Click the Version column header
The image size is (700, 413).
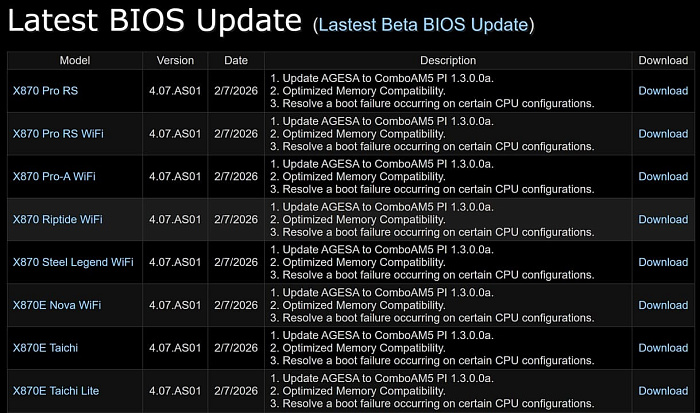coord(175,61)
